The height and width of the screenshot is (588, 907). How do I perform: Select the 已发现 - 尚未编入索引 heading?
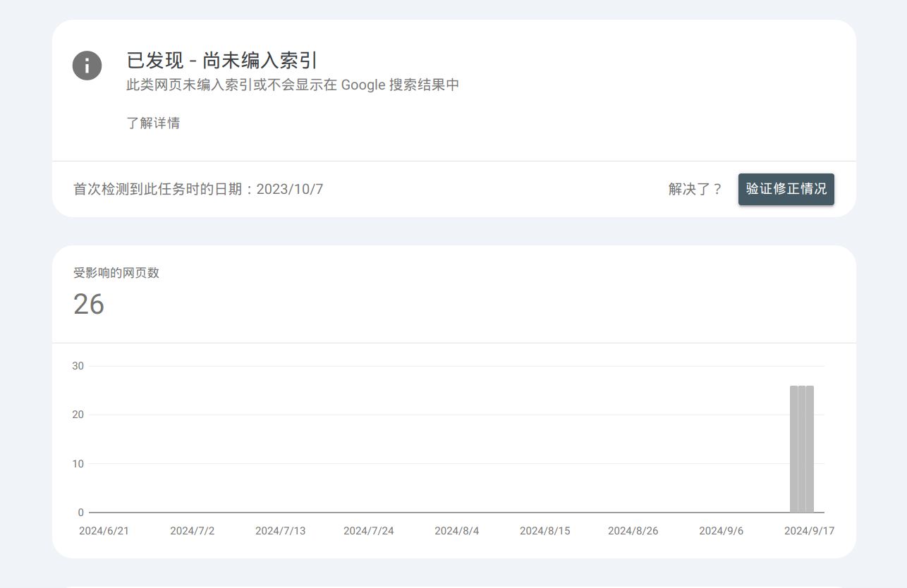tap(224, 61)
